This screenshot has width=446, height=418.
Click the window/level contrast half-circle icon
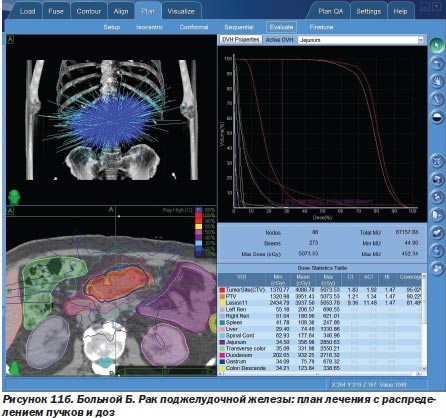pos(437,117)
